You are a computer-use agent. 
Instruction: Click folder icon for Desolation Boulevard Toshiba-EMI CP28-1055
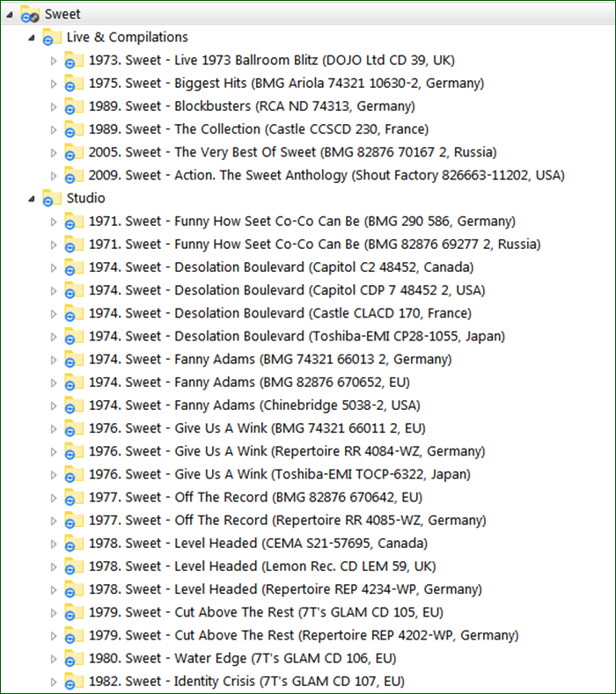(74, 336)
